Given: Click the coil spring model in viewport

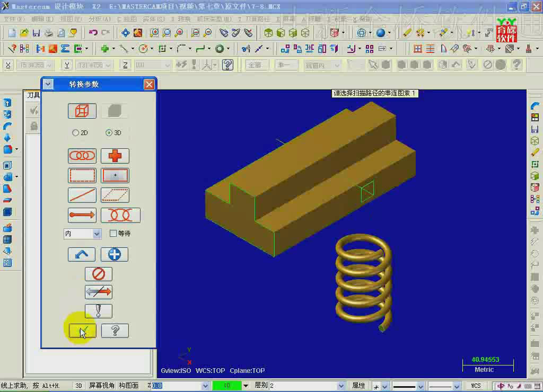Looking at the screenshot, I should 364,282.
